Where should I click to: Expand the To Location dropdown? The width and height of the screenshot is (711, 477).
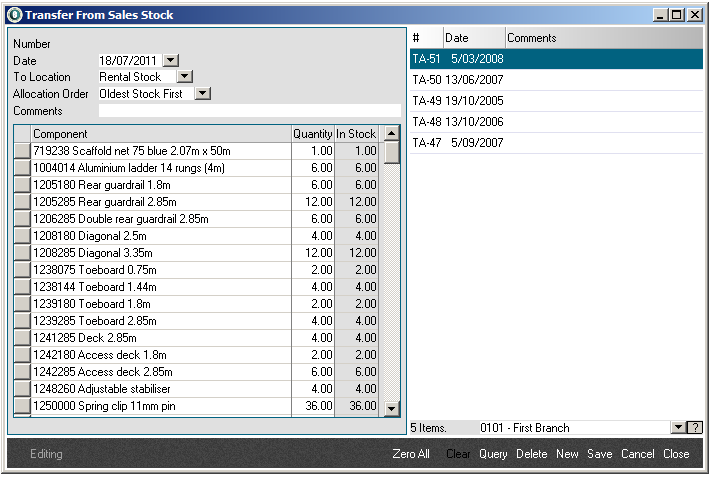pyautogui.click(x=184, y=77)
